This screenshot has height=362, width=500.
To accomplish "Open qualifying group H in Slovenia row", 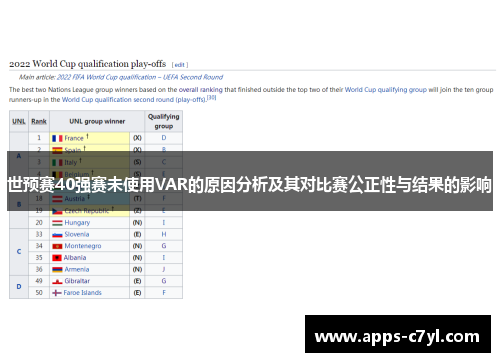I will (164, 234).
